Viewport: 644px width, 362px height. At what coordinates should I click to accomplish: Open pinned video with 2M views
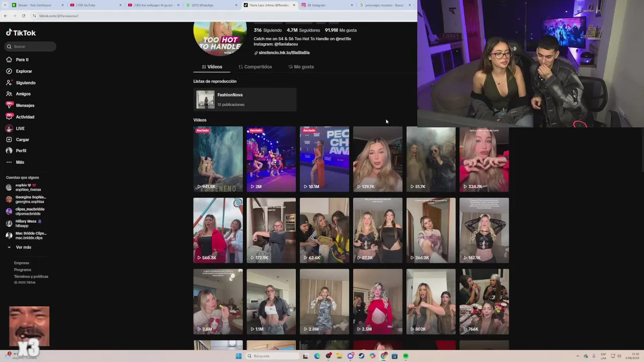point(271,159)
